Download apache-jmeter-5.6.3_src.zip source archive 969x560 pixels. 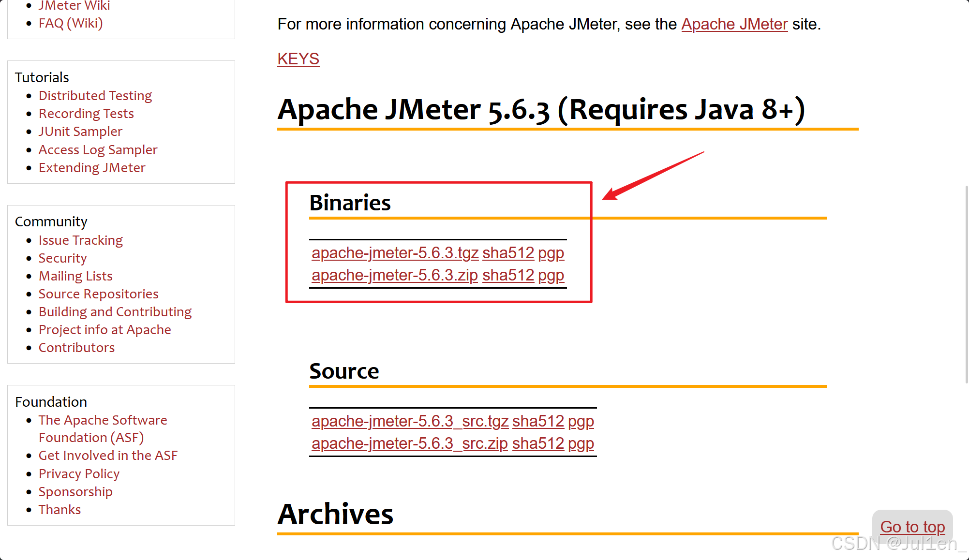pyautogui.click(x=409, y=443)
